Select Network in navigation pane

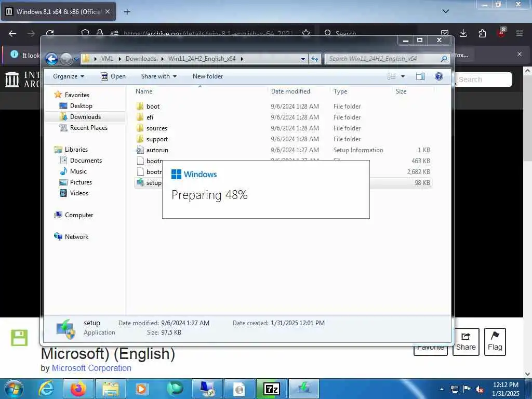pos(76,236)
